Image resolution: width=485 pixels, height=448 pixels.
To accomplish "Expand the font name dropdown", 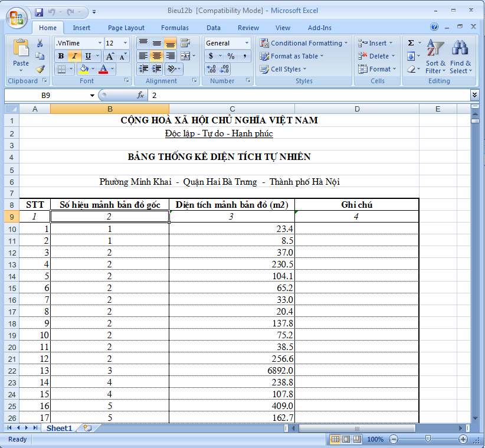I will pos(100,43).
